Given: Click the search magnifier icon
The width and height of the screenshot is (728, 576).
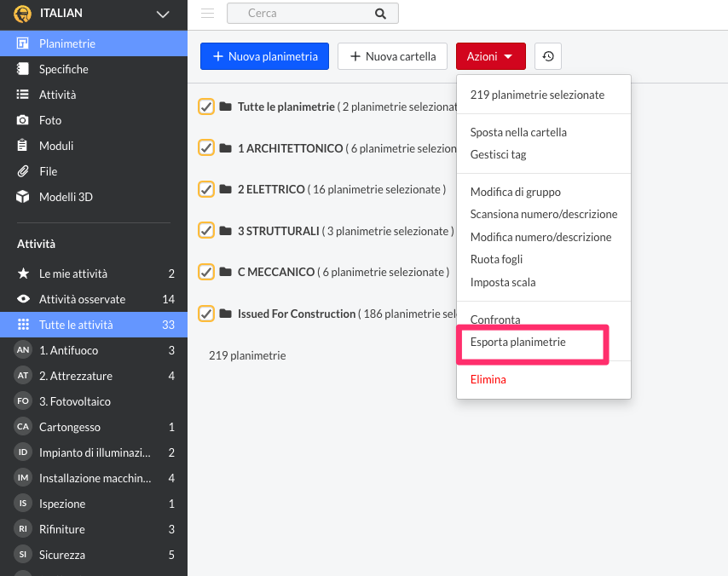Looking at the screenshot, I should coord(380,14).
